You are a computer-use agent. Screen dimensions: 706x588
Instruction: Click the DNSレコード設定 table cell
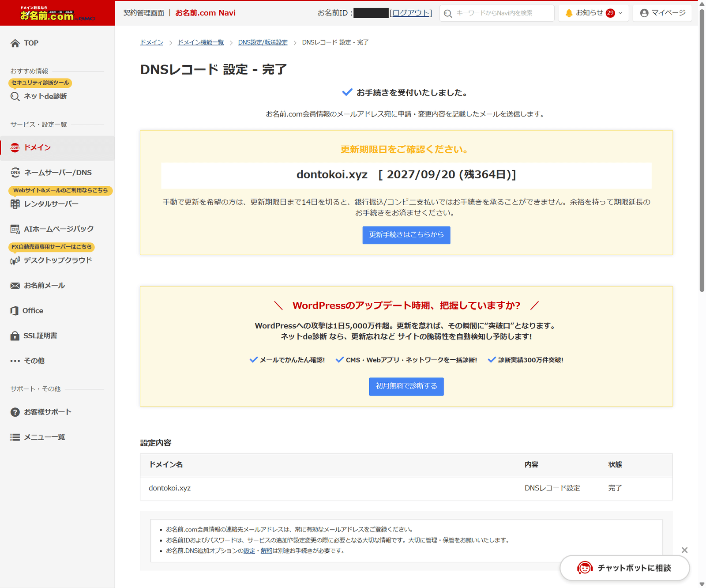pyautogui.click(x=552, y=488)
